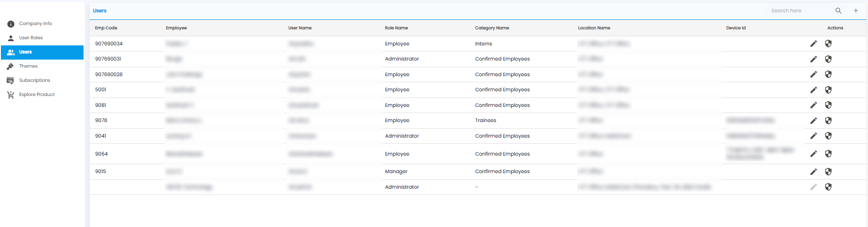Click Emp Code 9078 cell
This screenshot has width=868, height=227.
101,120
